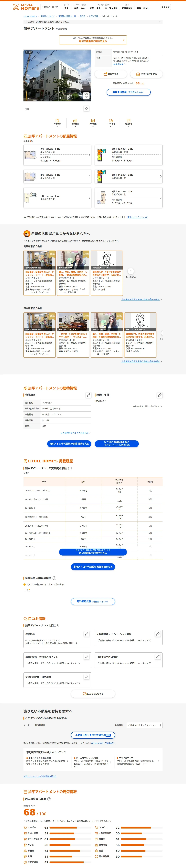The image size is (186, 868).
Task: Show next rental companies with arrow
Action: 131,271
